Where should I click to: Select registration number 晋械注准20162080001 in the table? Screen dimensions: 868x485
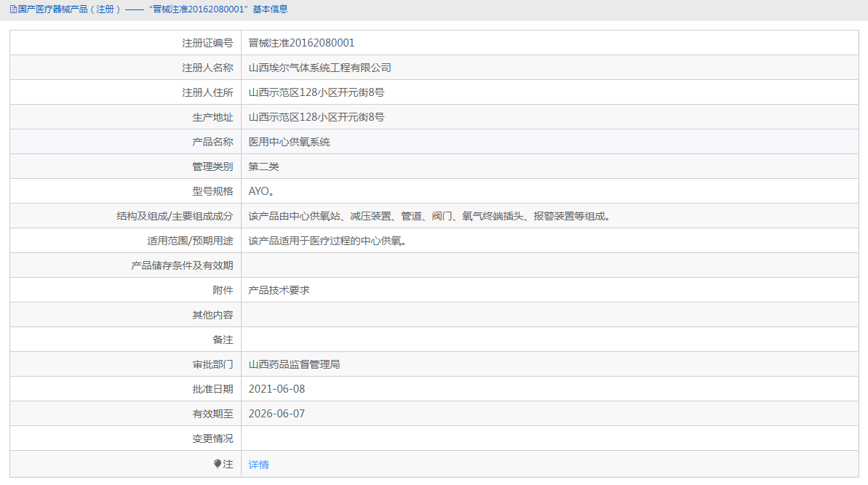coord(302,43)
